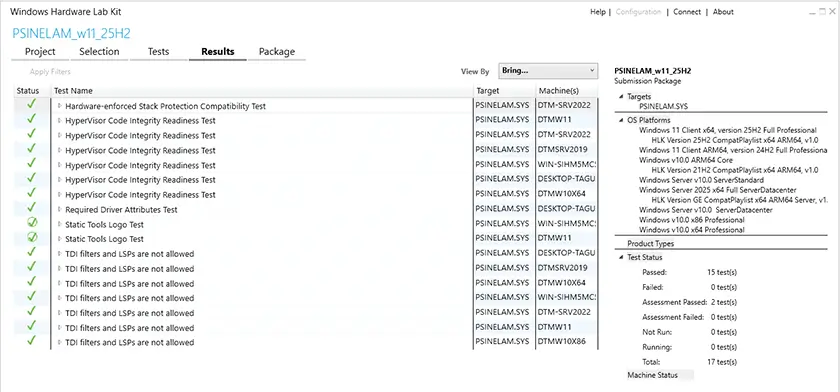Viewport: 840px width, 392px height.
Task: Expand the Hardware-enforced Stack Protection Compatibility Test row
Action: click(59, 106)
